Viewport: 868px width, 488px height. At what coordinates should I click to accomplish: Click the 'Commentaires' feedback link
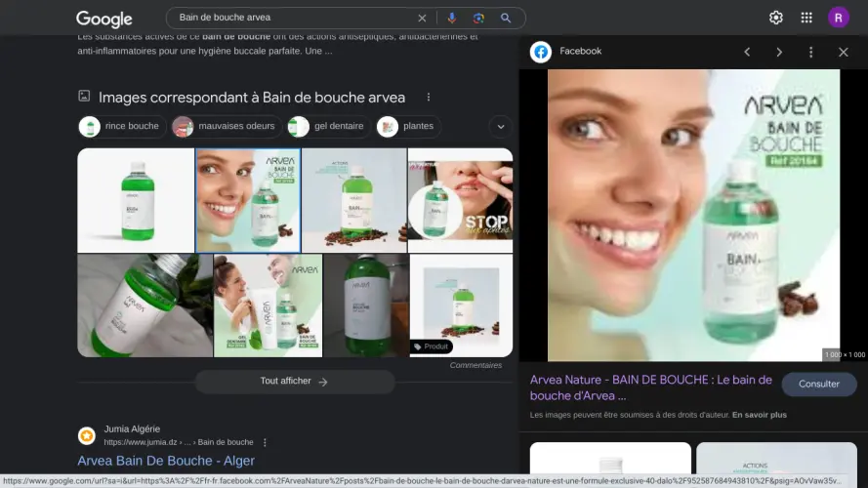pos(475,365)
